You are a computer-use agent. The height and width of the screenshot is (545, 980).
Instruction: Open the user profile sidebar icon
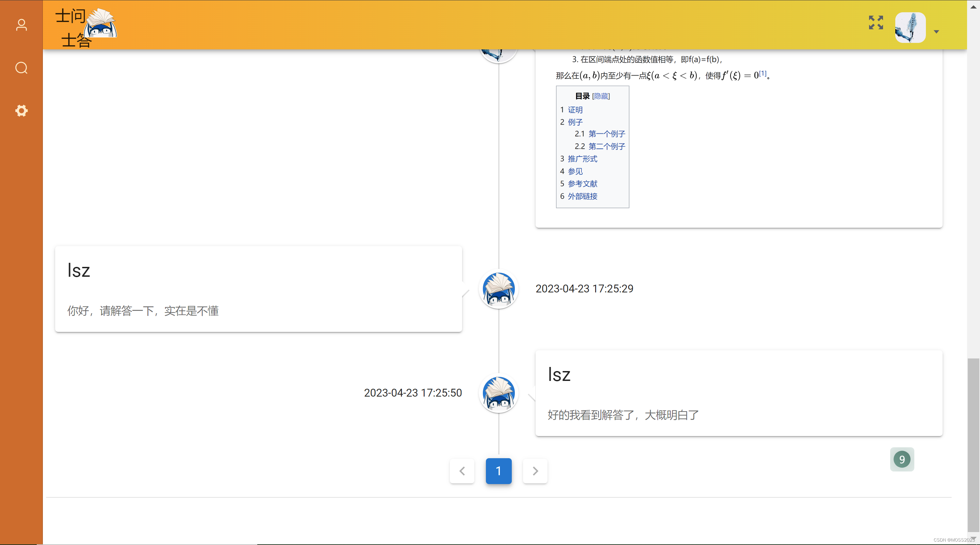tap(21, 25)
